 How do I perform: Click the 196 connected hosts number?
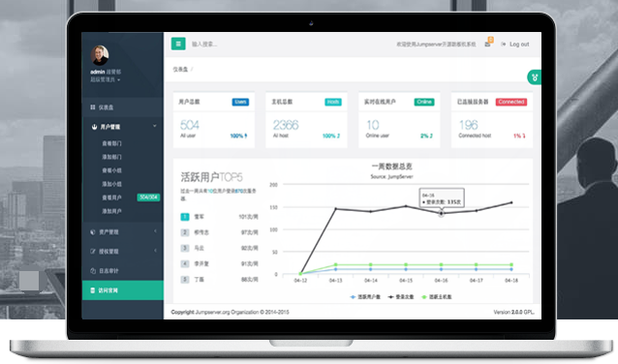point(468,125)
